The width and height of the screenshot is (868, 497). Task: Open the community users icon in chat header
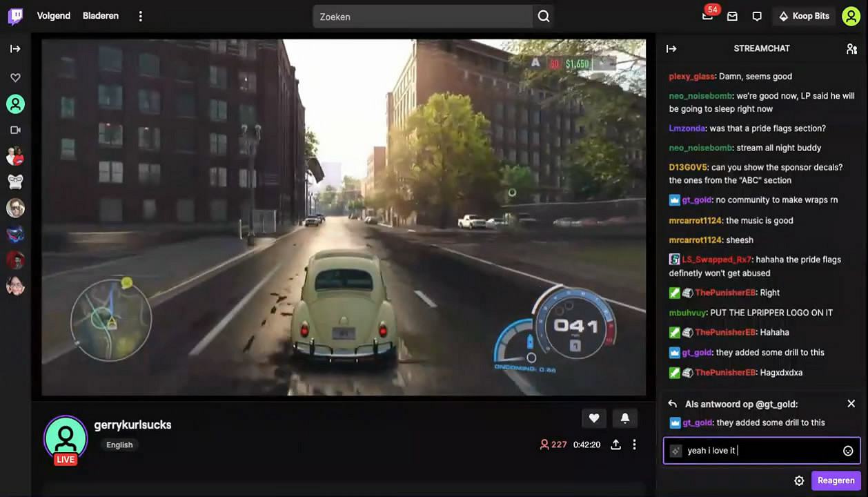pos(851,49)
